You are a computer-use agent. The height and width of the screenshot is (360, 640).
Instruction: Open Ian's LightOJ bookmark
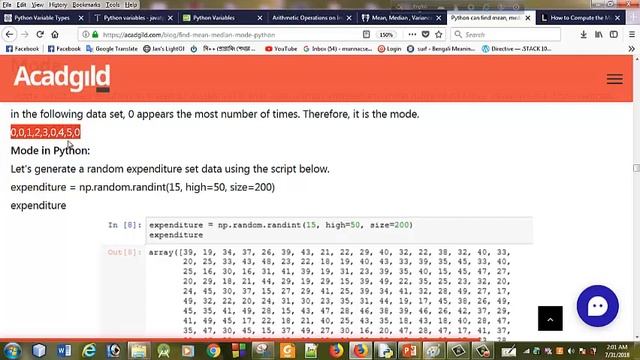pos(164,49)
